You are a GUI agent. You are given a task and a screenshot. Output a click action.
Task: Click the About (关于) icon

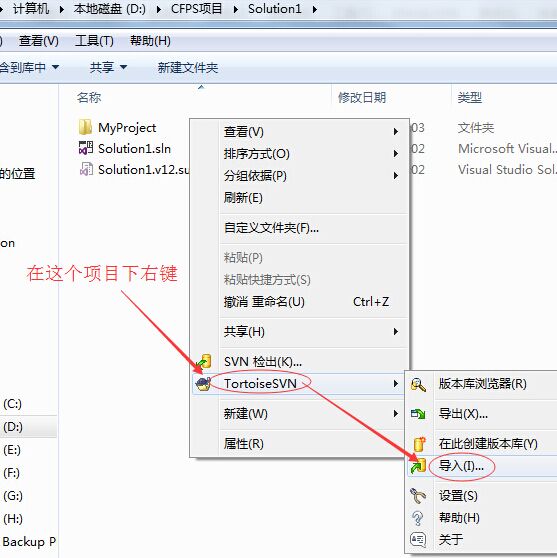(x=418, y=539)
